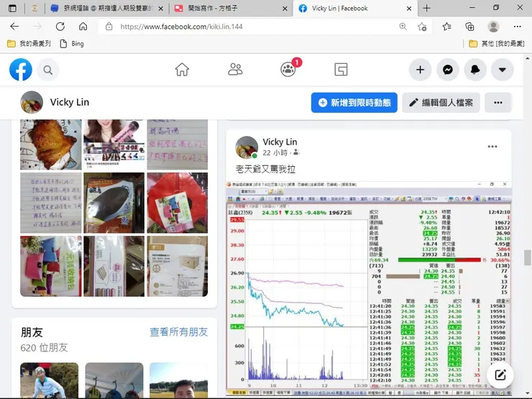Open 其他 [我的最愛] folder

(x=497, y=43)
